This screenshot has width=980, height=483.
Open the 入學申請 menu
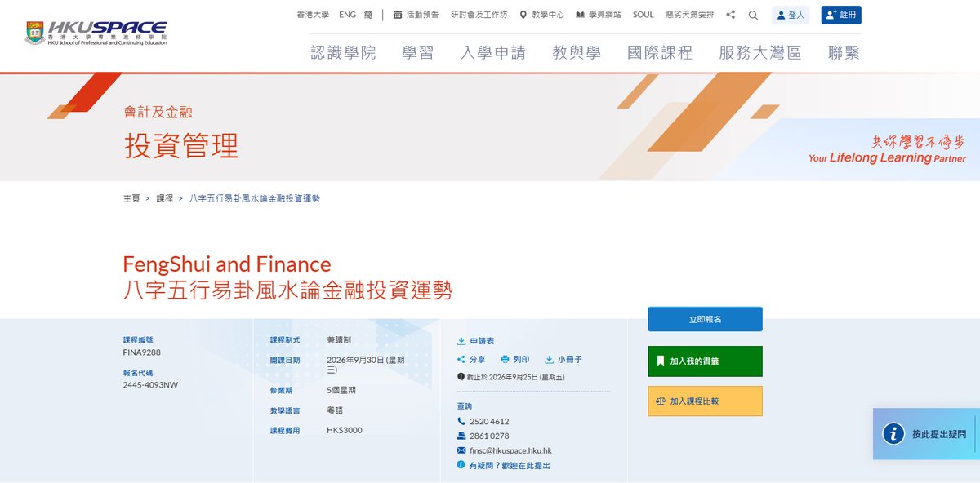(x=493, y=53)
